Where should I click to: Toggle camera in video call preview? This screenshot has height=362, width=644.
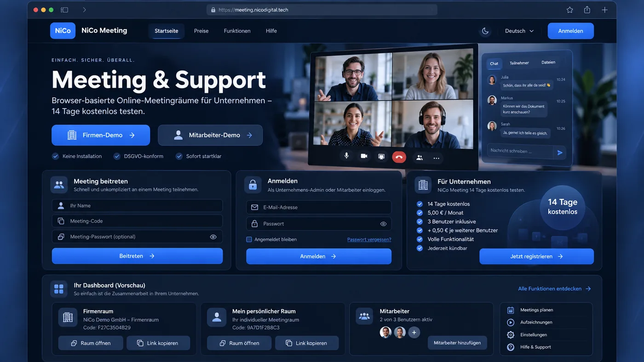(x=364, y=156)
